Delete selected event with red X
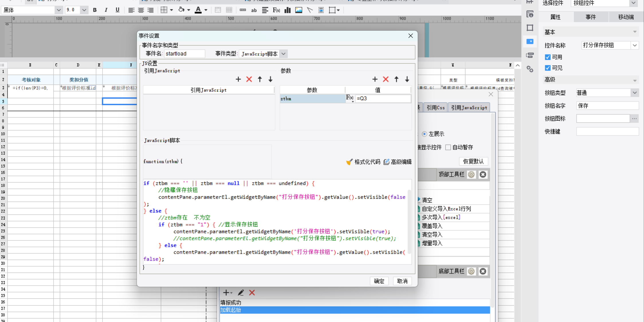Image resolution: width=644 pixels, height=322 pixels. coord(252,292)
